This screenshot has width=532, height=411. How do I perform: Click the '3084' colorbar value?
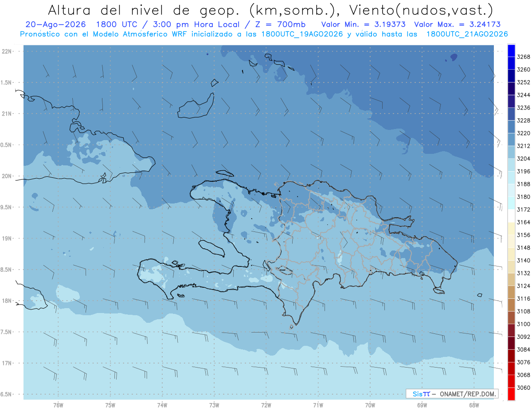click(524, 349)
